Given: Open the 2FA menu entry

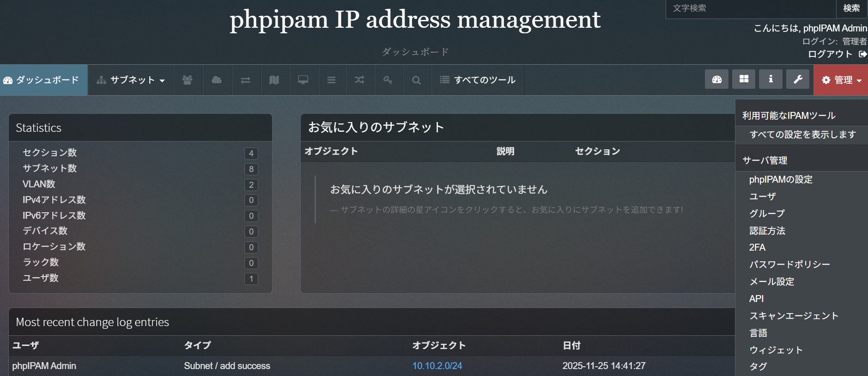Looking at the screenshot, I should [757, 247].
